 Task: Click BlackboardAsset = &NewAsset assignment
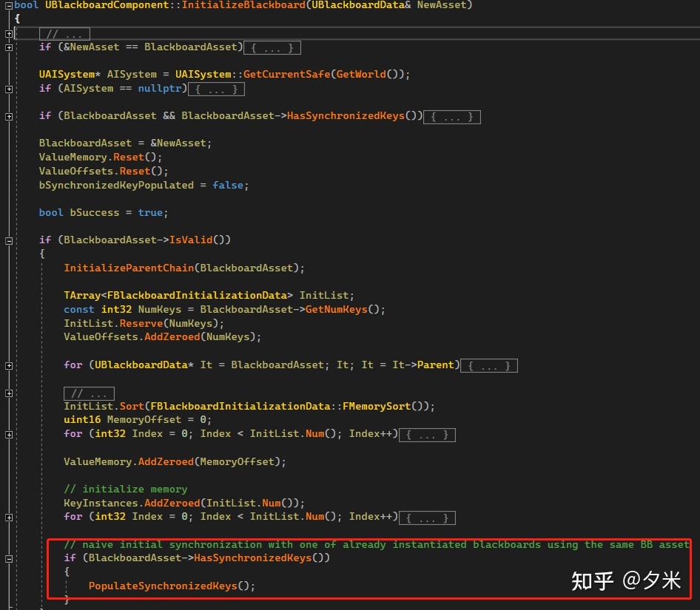[x=125, y=143]
